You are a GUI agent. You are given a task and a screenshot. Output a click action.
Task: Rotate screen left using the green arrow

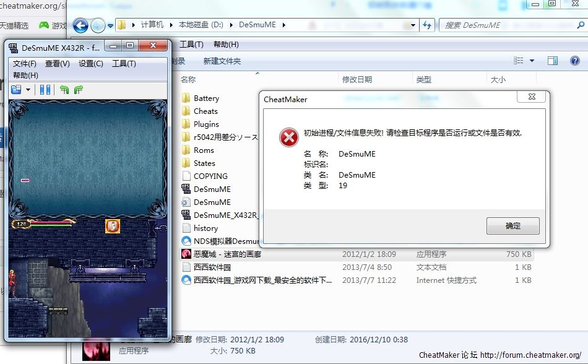(64, 90)
